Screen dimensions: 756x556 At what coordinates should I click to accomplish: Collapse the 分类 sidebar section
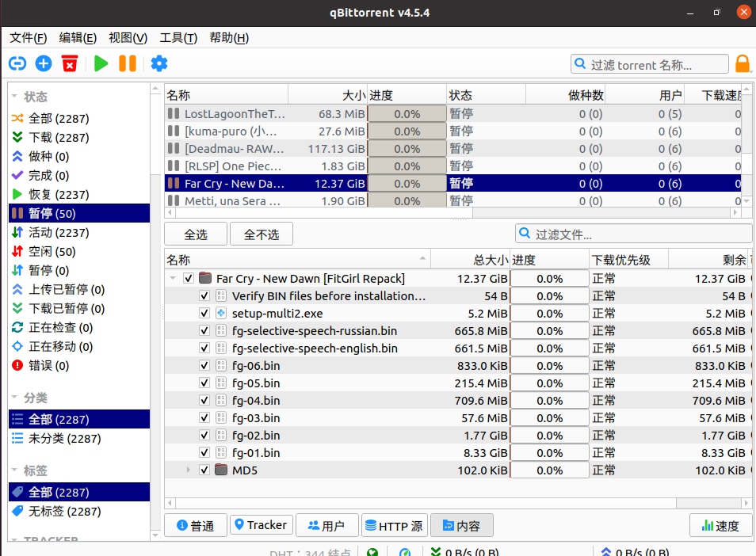(14, 397)
